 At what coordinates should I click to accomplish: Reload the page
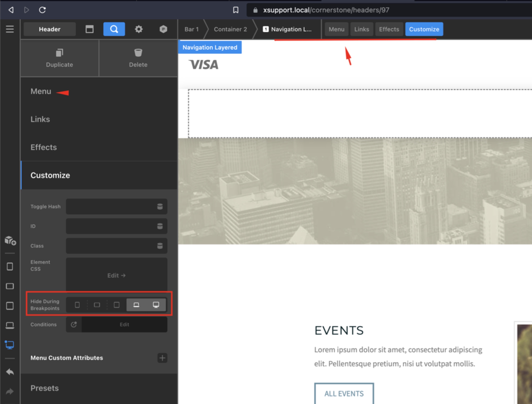[42, 10]
